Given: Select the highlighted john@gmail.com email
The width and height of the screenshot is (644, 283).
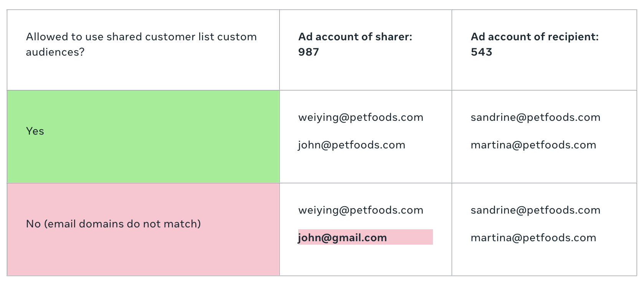Looking at the screenshot, I should [x=342, y=238].
